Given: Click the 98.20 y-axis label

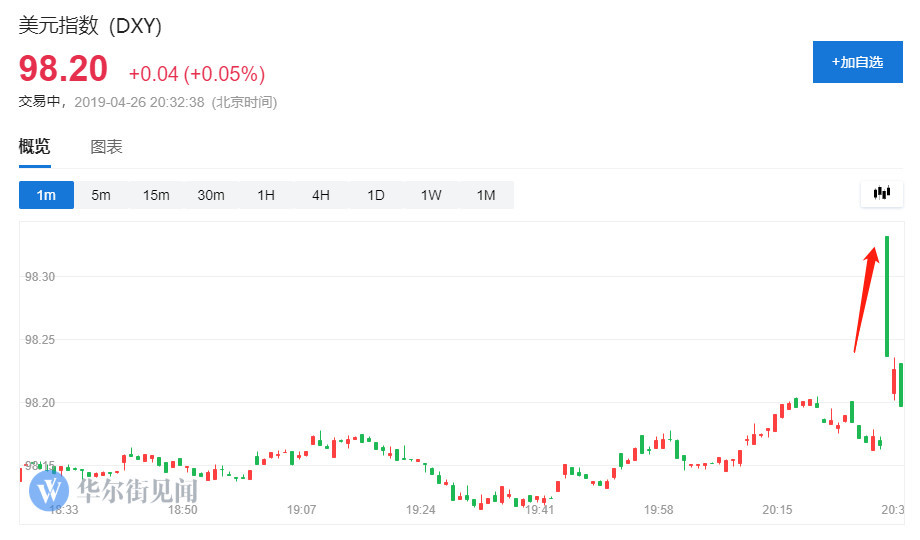Looking at the screenshot, I should pyautogui.click(x=40, y=403).
